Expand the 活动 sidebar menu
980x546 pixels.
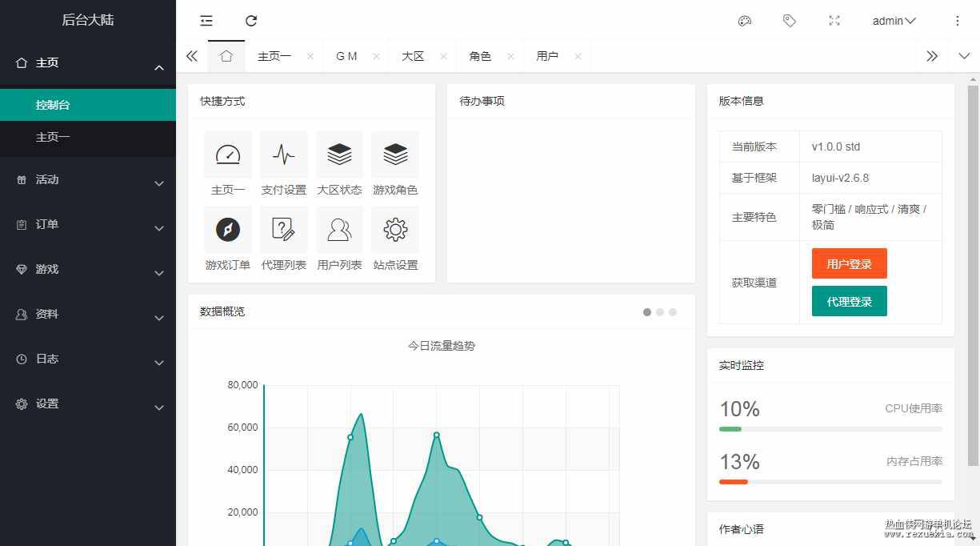[88, 180]
